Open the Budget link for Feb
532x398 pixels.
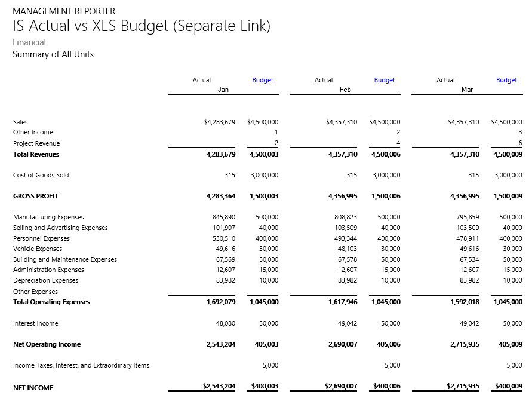coord(385,80)
